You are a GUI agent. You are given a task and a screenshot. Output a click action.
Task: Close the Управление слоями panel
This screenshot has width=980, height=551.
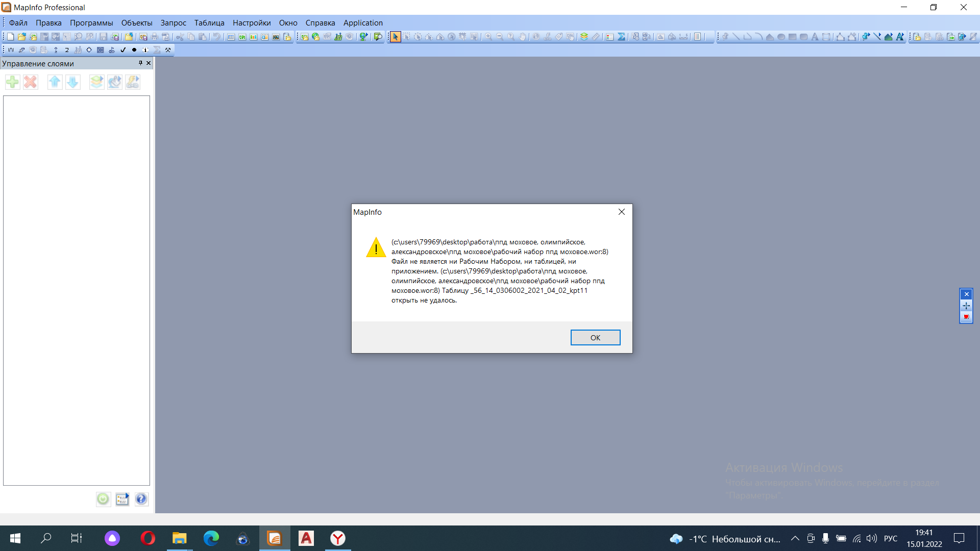click(x=149, y=63)
